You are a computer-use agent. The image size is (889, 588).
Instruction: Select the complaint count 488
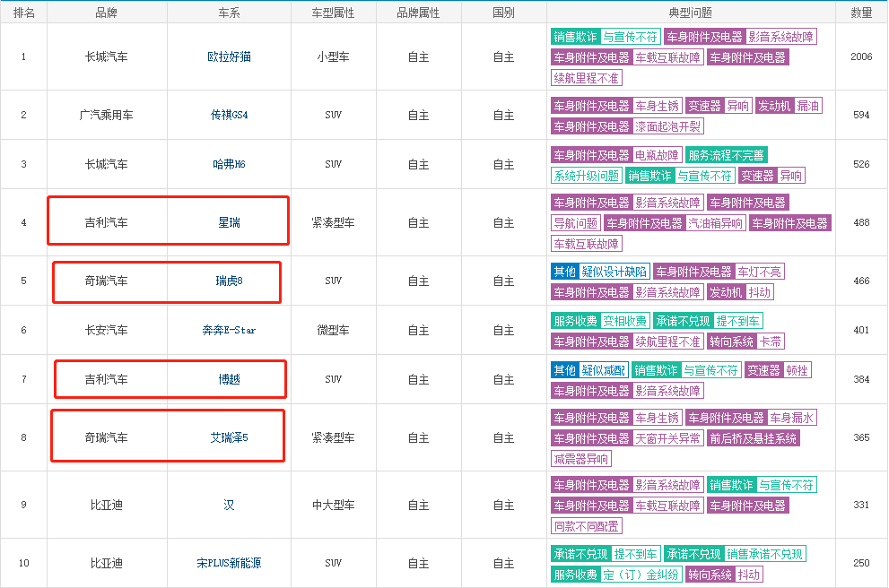(x=861, y=222)
